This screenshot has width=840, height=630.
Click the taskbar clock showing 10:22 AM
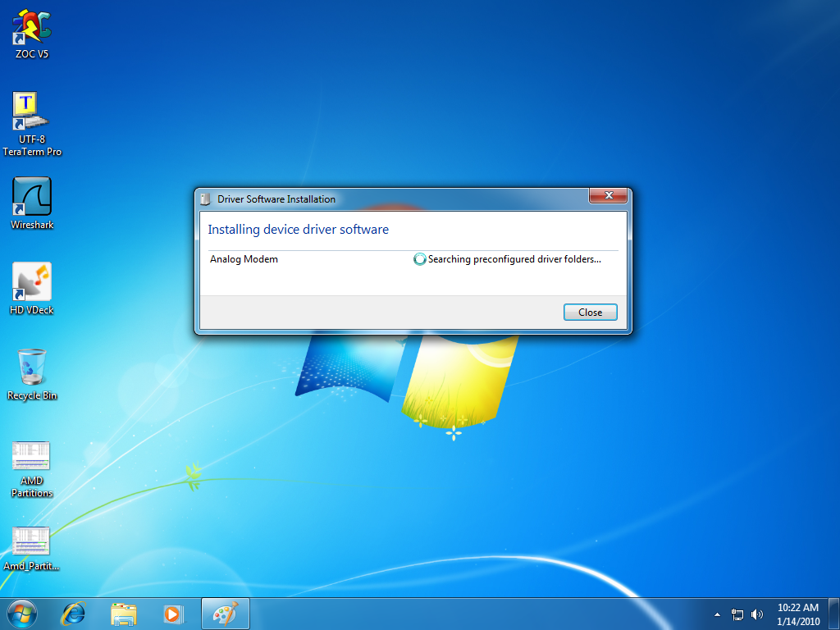(797, 614)
